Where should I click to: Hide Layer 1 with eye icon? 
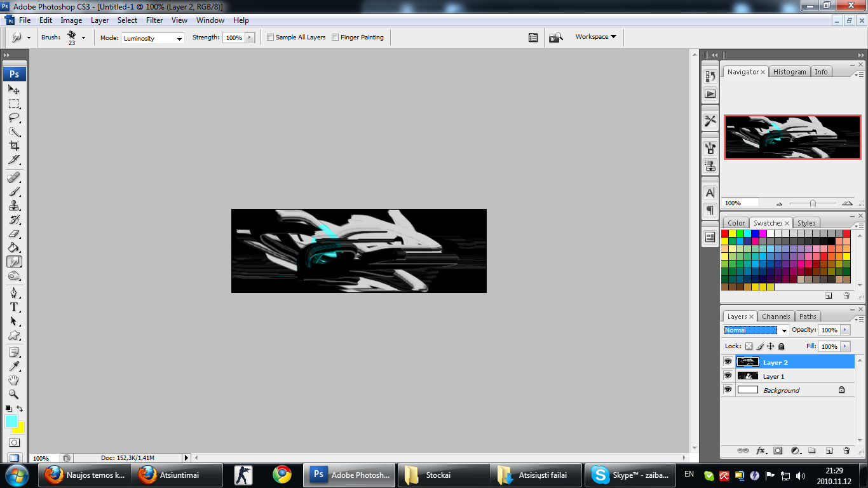[728, 376]
